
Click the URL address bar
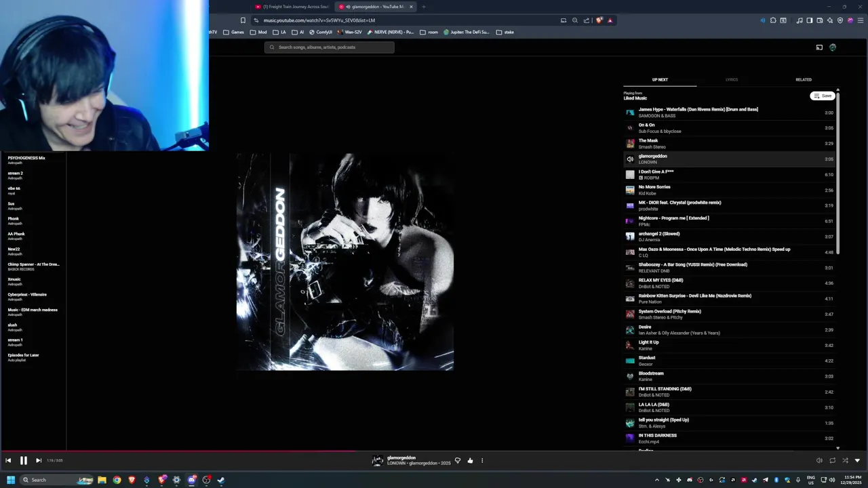407,20
